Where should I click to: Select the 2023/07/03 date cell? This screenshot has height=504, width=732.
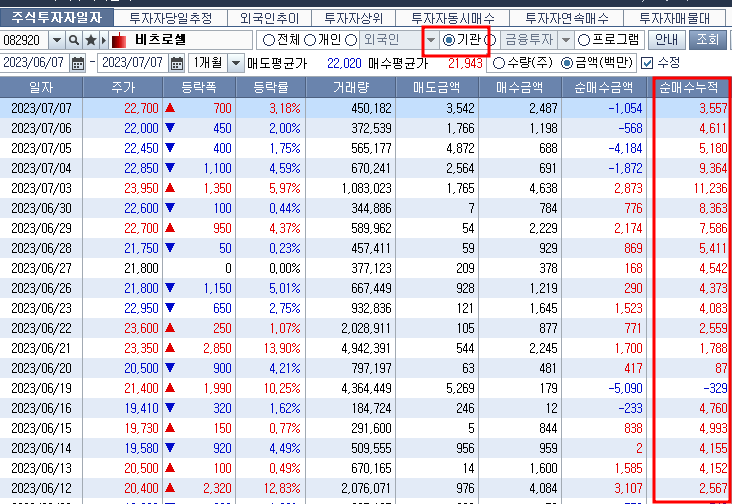tap(41, 189)
